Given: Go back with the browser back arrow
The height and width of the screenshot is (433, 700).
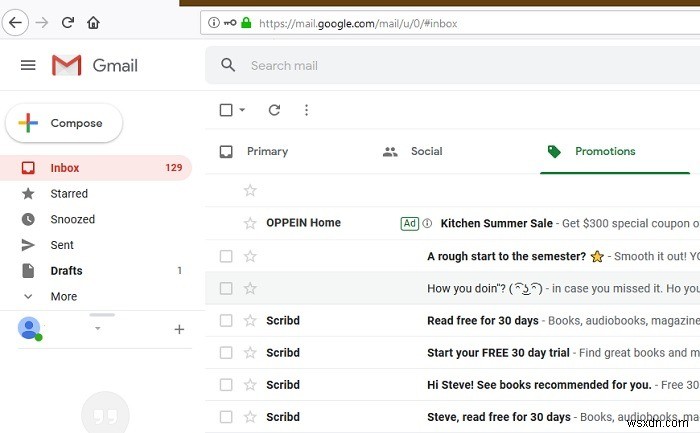Looking at the screenshot, I should pos(15,22).
